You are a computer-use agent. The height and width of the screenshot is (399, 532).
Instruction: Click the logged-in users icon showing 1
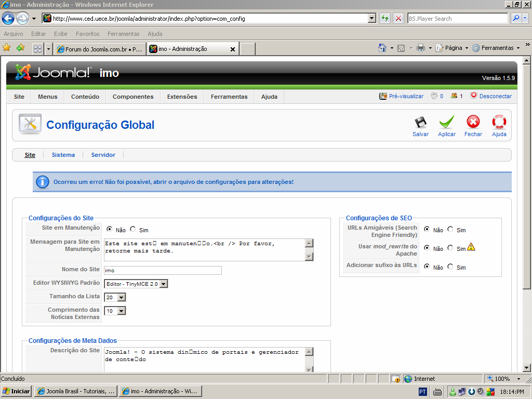454,96
